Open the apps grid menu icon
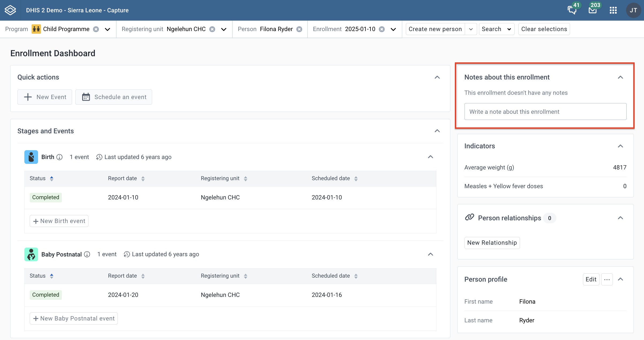 613,10
